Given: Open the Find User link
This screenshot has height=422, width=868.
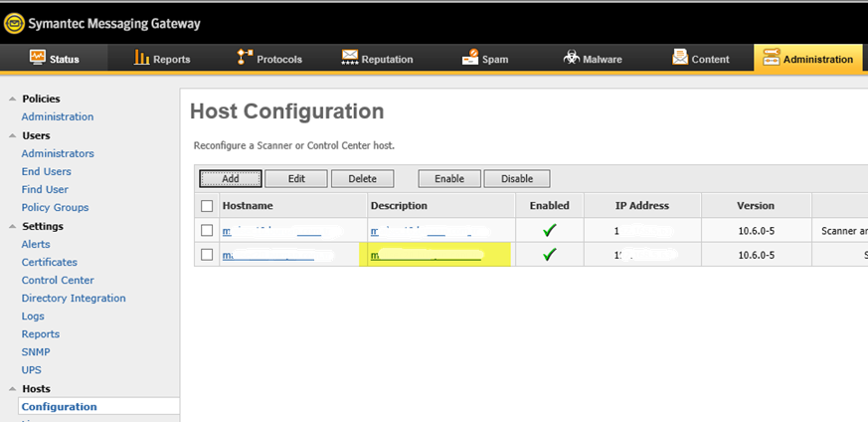Looking at the screenshot, I should click(x=45, y=189).
